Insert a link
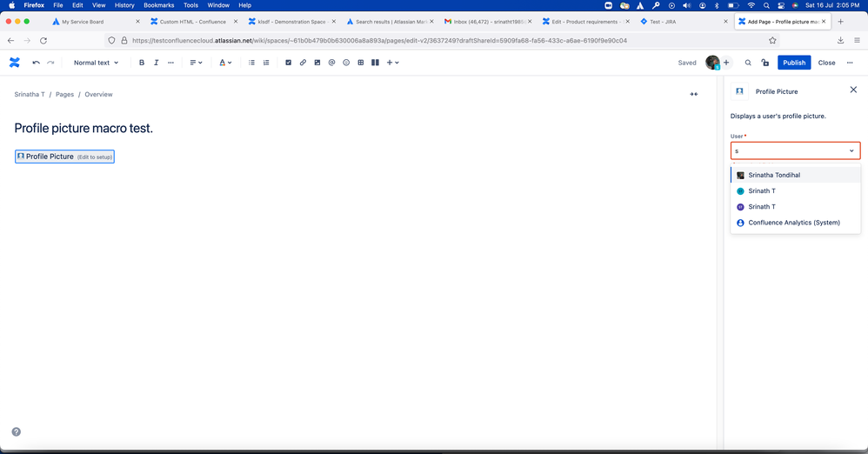The height and width of the screenshot is (454, 868). (303, 63)
